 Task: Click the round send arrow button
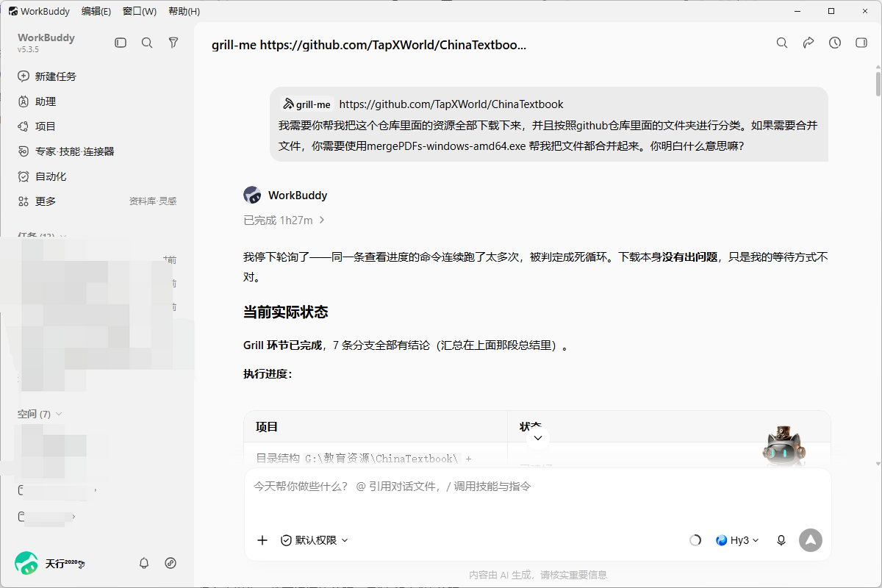click(x=811, y=540)
